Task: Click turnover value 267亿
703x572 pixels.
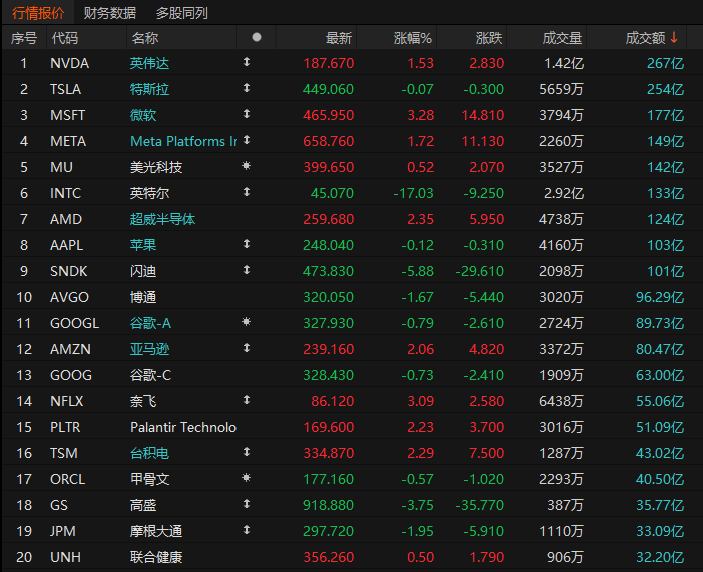Action: point(665,63)
